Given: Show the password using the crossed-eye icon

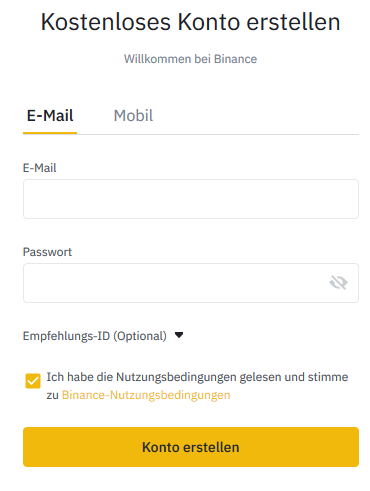Looking at the screenshot, I should click(338, 283).
